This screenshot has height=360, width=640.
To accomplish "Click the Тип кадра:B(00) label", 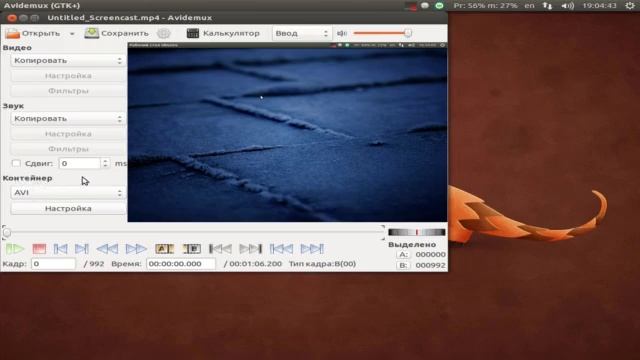I will (322, 264).
